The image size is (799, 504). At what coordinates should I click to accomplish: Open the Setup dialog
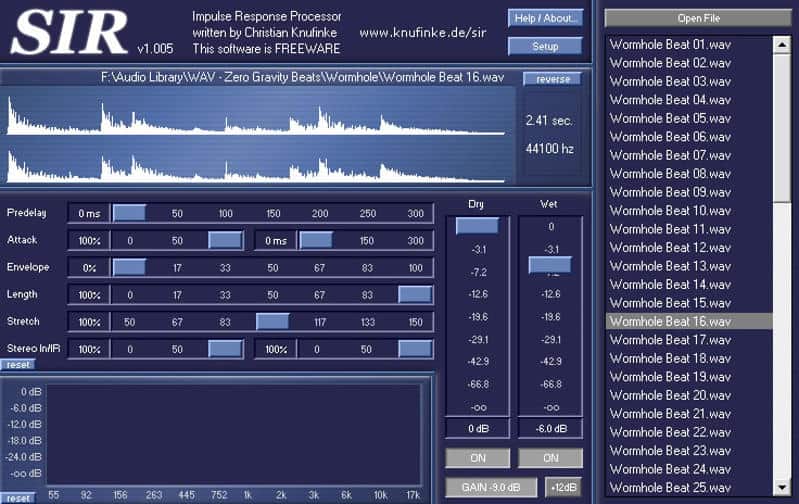[x=545, y=46]
